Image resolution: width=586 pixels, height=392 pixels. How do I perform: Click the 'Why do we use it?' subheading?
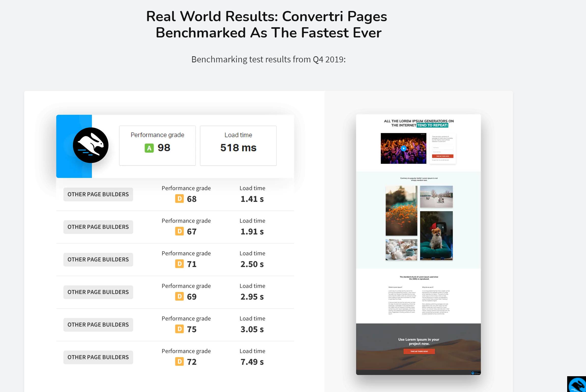pyautogui.click(x=428, y=287)
